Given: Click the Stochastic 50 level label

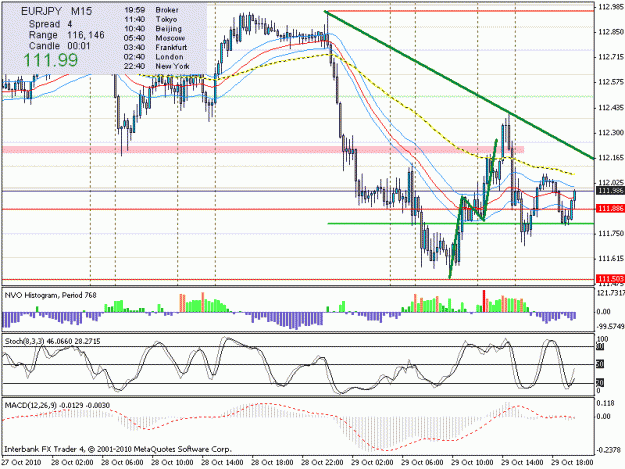Looking at the screenshot, I should (600, 364).
